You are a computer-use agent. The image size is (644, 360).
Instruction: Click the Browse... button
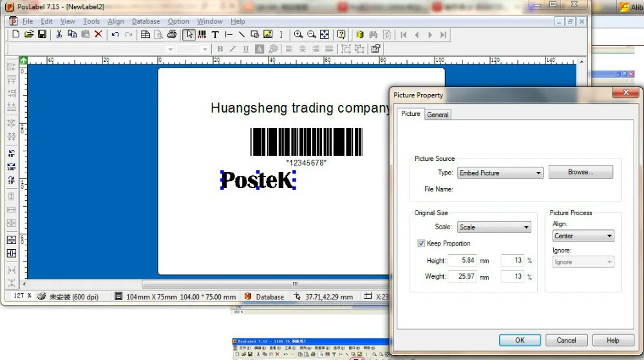(x=580, y=172)
